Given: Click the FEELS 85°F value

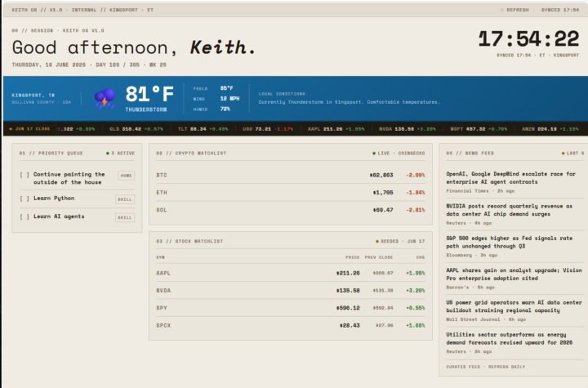Looking at the screenshot, I should 226,88.
